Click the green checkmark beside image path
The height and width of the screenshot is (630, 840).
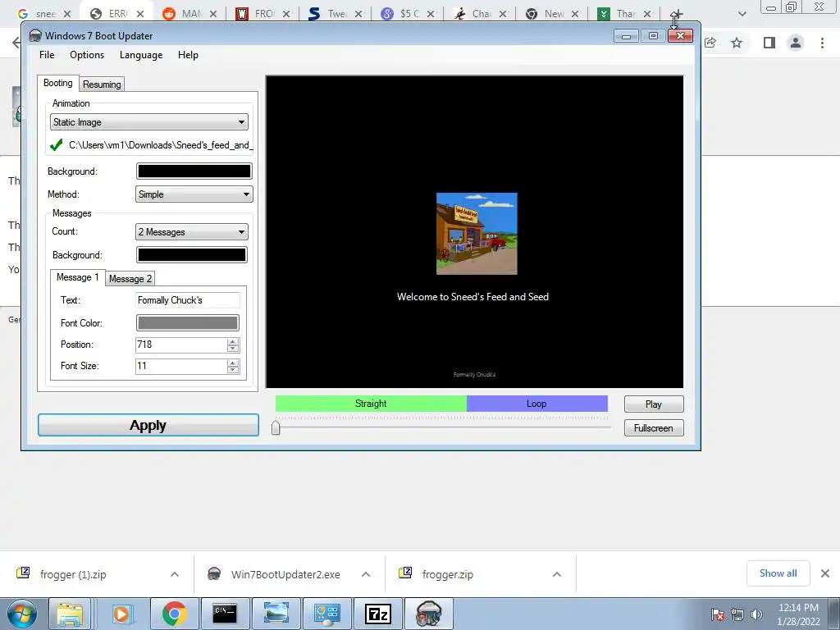click(x=57, y=145)
